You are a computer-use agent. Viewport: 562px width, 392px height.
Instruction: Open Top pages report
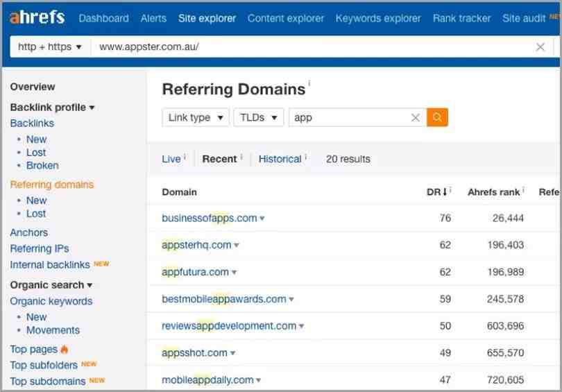pos(34,350)
